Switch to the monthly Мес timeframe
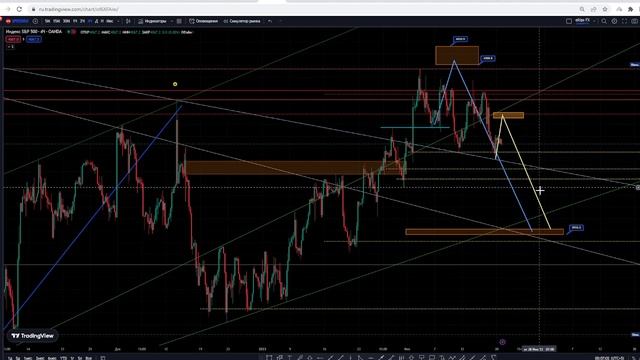Screen dimensions: 640x360 (110, 21)
